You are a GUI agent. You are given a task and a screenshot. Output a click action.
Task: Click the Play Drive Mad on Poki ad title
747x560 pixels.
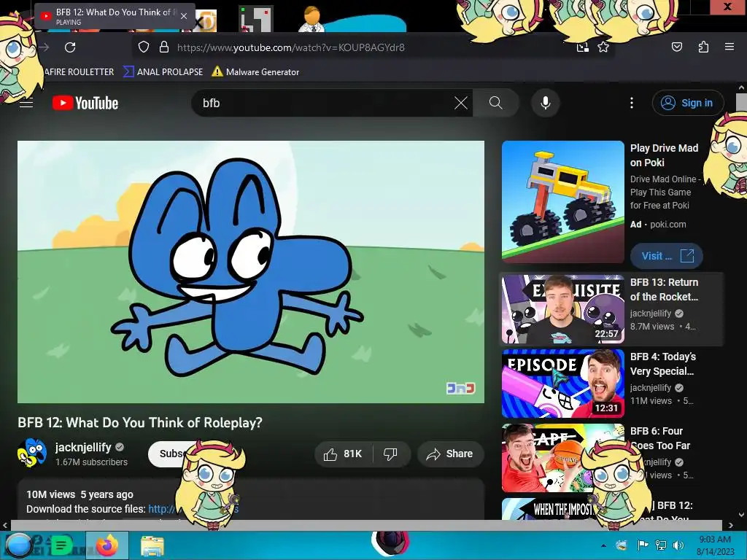pos(664,155)
